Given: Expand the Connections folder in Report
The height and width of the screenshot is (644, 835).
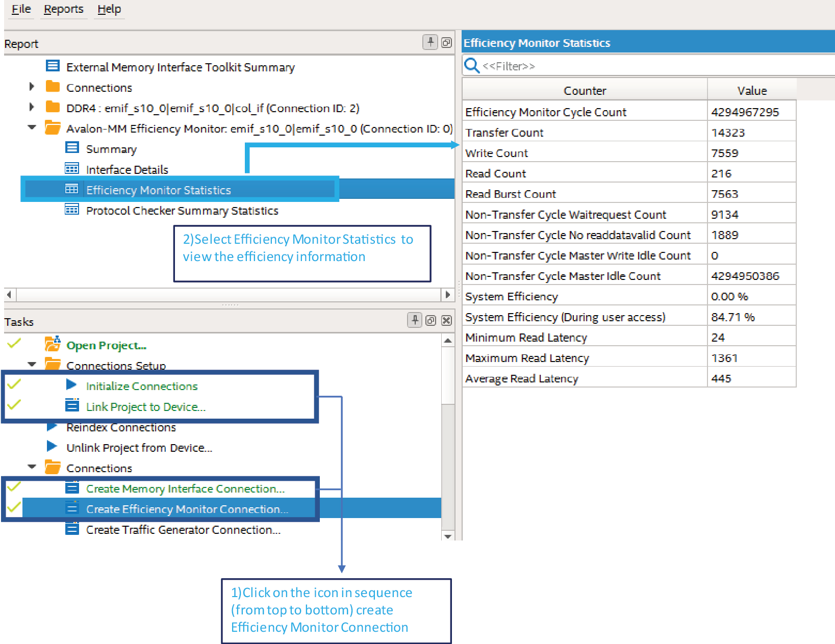Looking at the screenshot, I should [32, 87].
